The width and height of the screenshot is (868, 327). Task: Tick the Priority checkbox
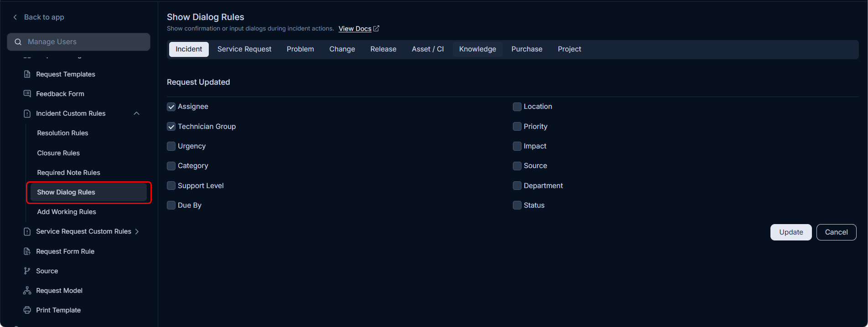[517, 127]
